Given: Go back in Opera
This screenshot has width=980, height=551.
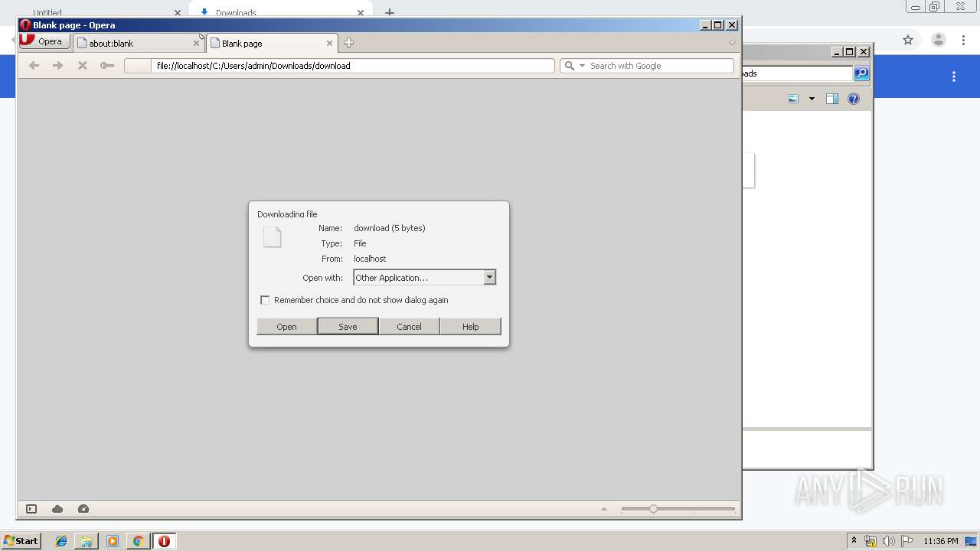Looking at the screenshot, I should tap(34, 66).
